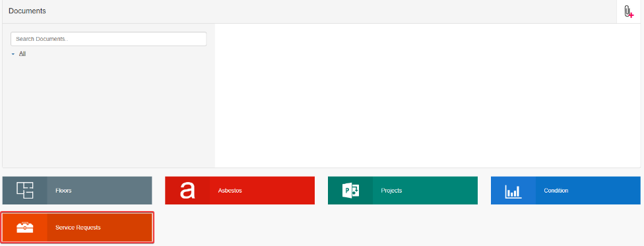Collapse the All tree arrow

(13, 54)
